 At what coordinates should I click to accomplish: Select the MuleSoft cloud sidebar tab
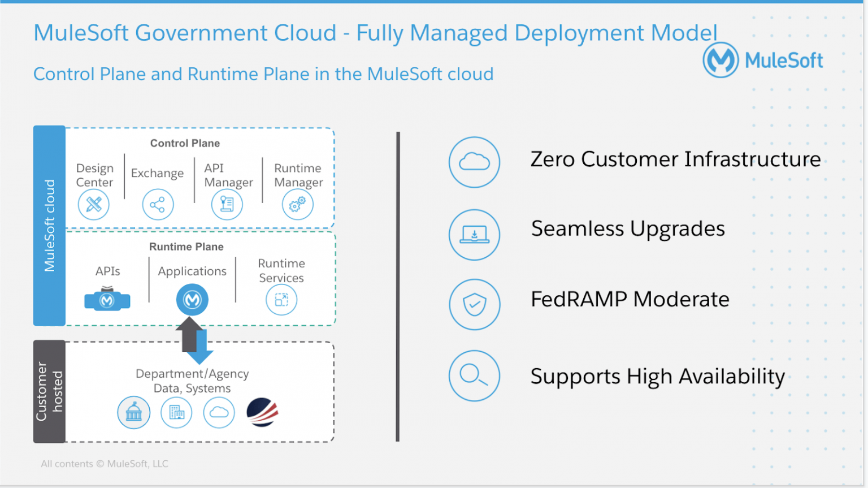tap(49, 225)
